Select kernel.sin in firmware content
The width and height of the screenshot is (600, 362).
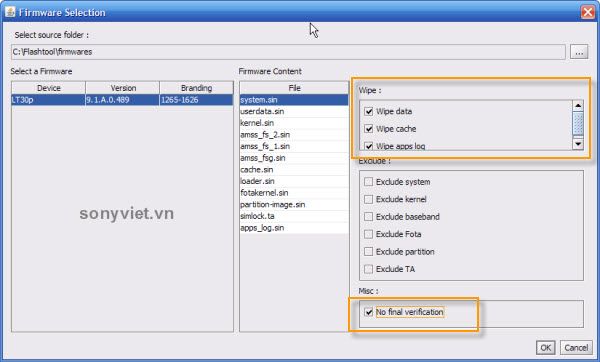(x=294, y=123)
